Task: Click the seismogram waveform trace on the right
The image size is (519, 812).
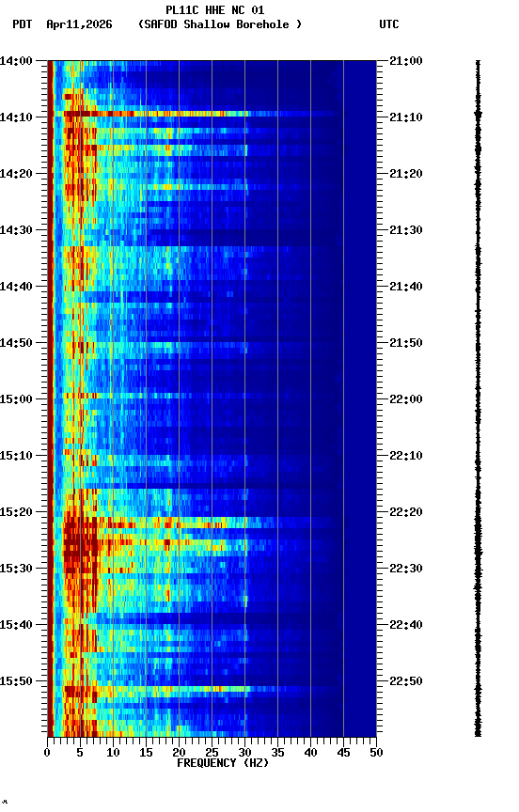Action: tap(478, 398)
